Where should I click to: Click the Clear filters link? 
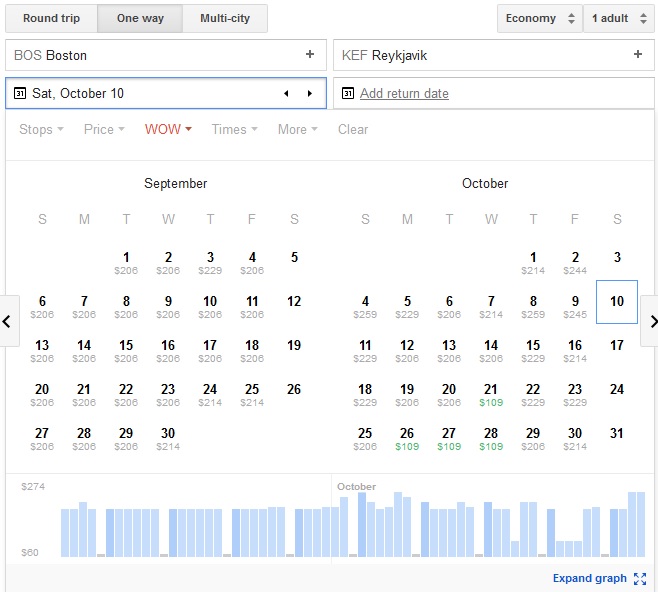click(x=353, y=130)
